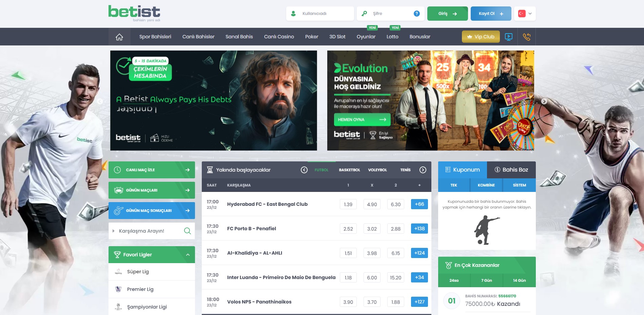Click CANLI MAÇ İZLE button

(x=152, y=170)
